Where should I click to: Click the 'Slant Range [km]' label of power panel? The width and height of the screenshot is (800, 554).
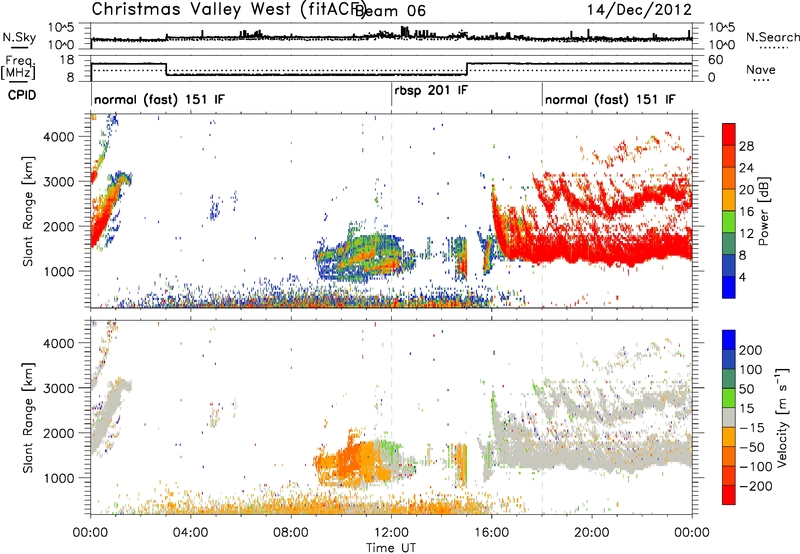pos(28,211)
